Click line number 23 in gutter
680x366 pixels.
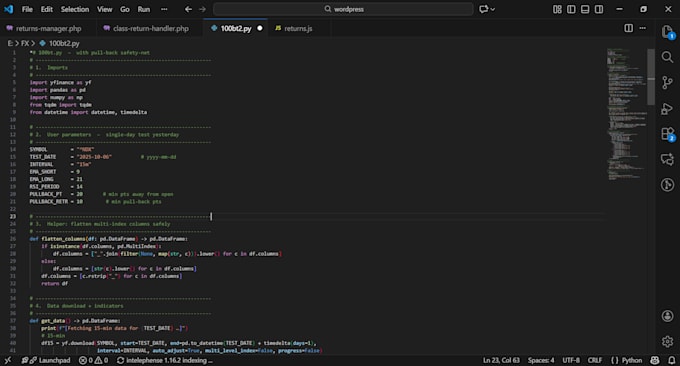13,216
